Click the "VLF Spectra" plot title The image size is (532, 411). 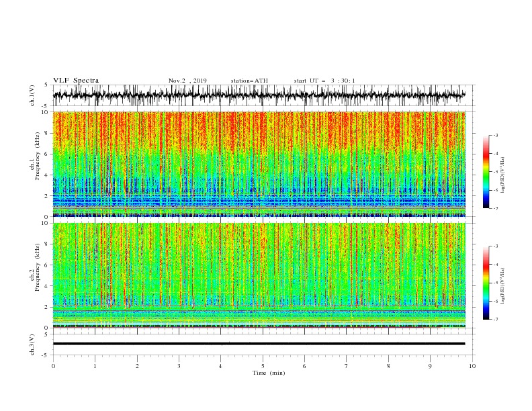76,81
